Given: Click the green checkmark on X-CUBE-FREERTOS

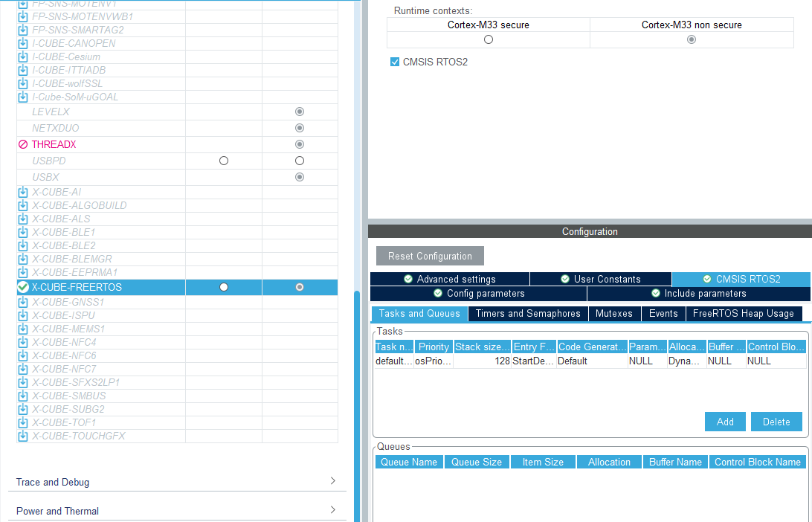Looking at the screenshot, I should click(x=22, y=287).
